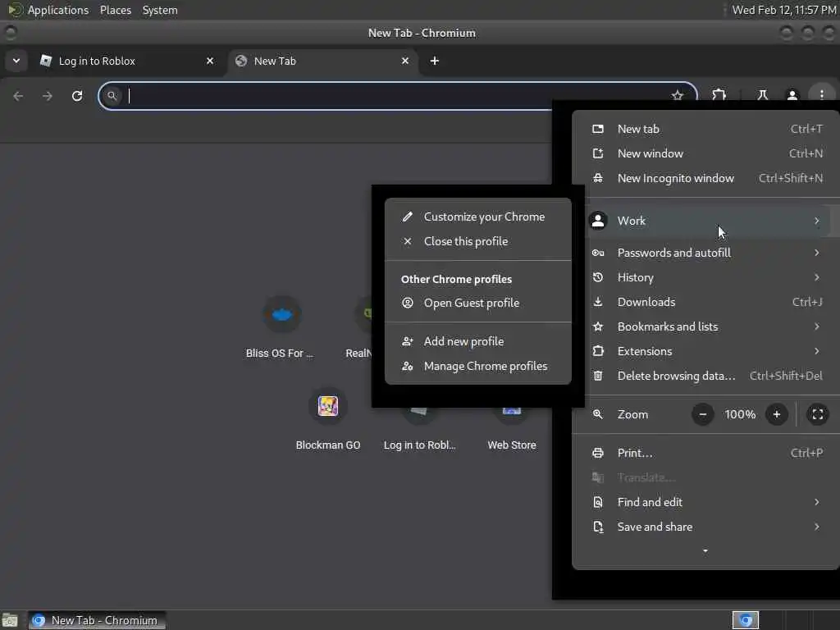This screenshot has height=630, width=840.
Task: Focus the address bar input
Action: (x=396, y=96)
